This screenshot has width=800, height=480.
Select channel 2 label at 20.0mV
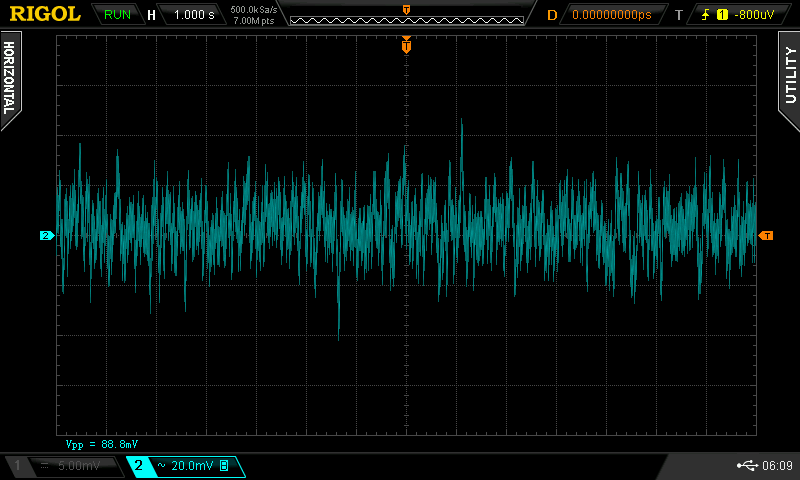click(x=186, y=466)
